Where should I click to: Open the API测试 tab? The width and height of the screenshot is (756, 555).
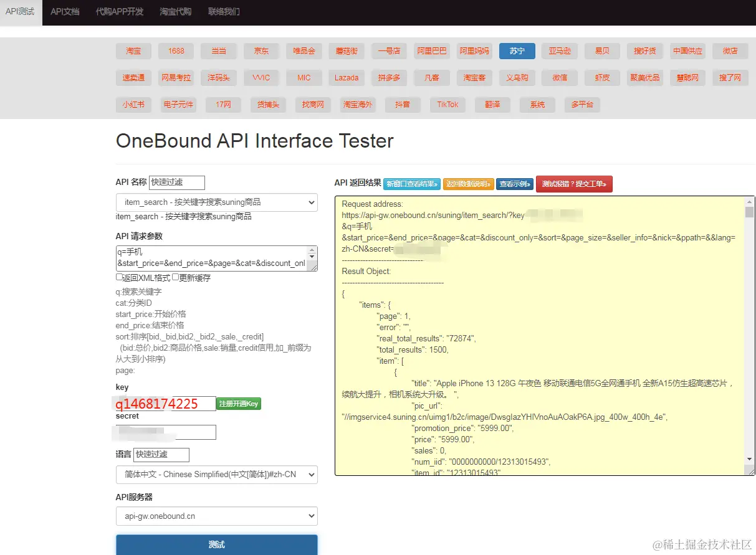20,12
